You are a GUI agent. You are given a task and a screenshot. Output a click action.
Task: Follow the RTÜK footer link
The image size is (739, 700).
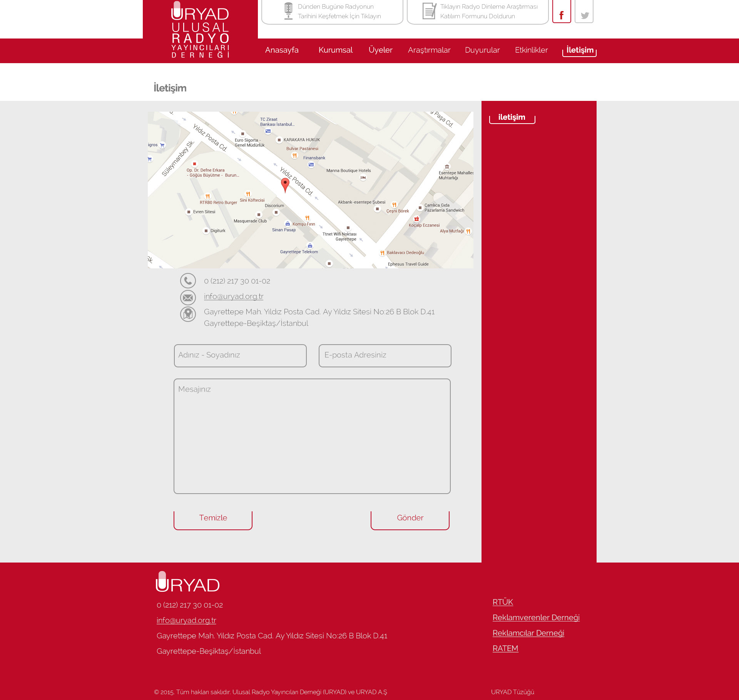click(503, 602)
